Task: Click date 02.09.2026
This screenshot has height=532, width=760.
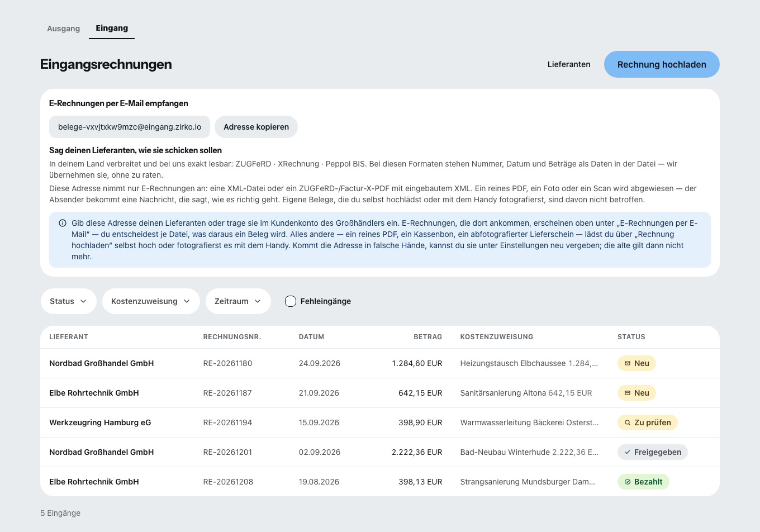Action: 320,452
